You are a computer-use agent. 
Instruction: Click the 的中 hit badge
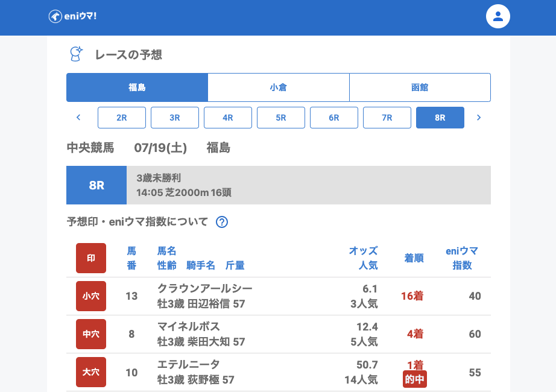point(415,379)
